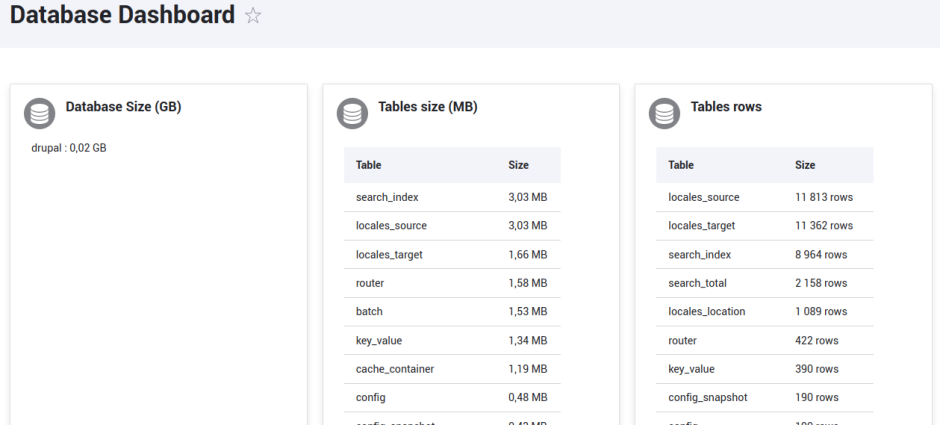Select the locales_target row with 11 362 rows

click(x=764, y=226)
